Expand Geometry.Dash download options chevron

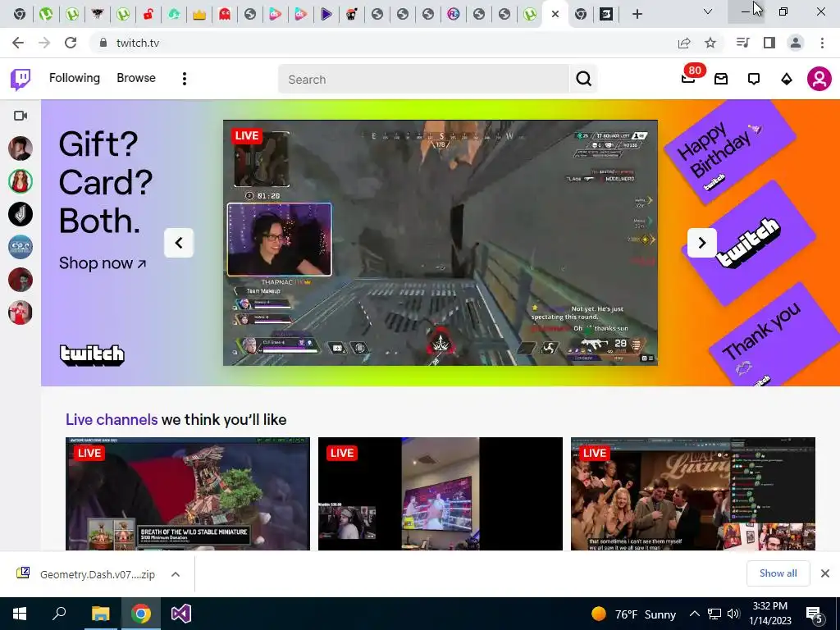pos(176,574)
